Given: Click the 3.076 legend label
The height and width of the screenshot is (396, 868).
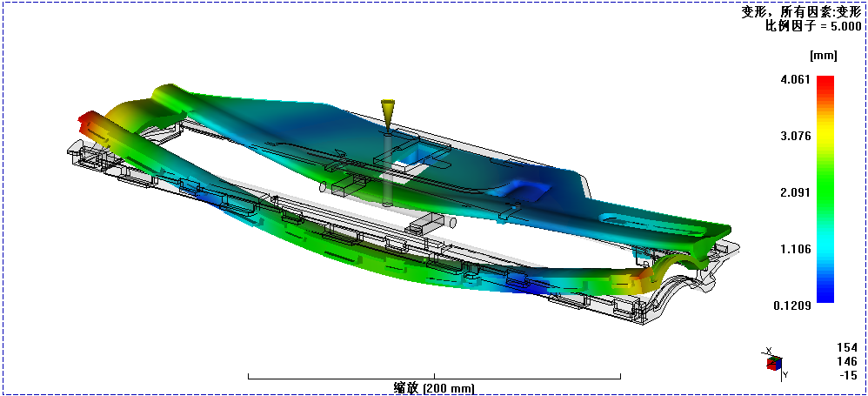Looking at the screenshot, I should pyautogui.click(x=796, y=136).
